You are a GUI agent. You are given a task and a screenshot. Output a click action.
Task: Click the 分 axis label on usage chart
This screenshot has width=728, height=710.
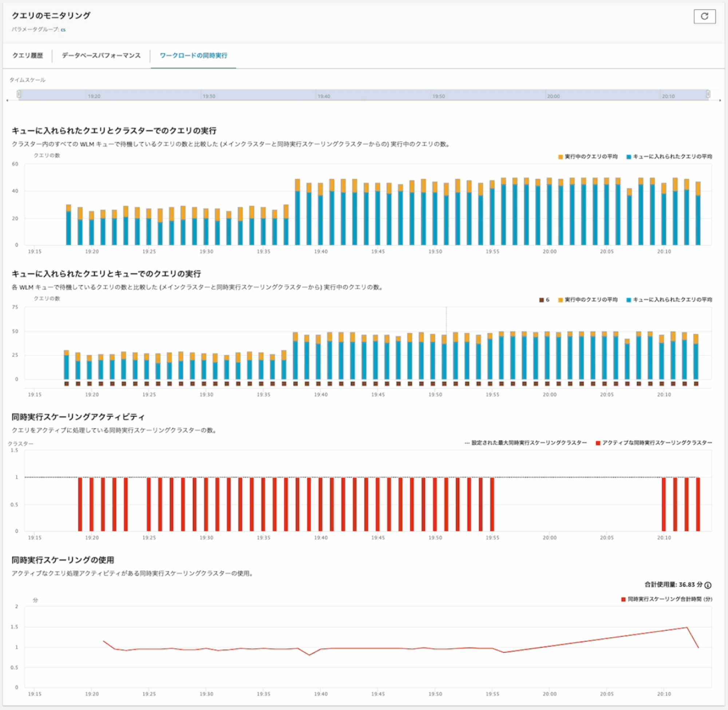(x=35, y=600)
